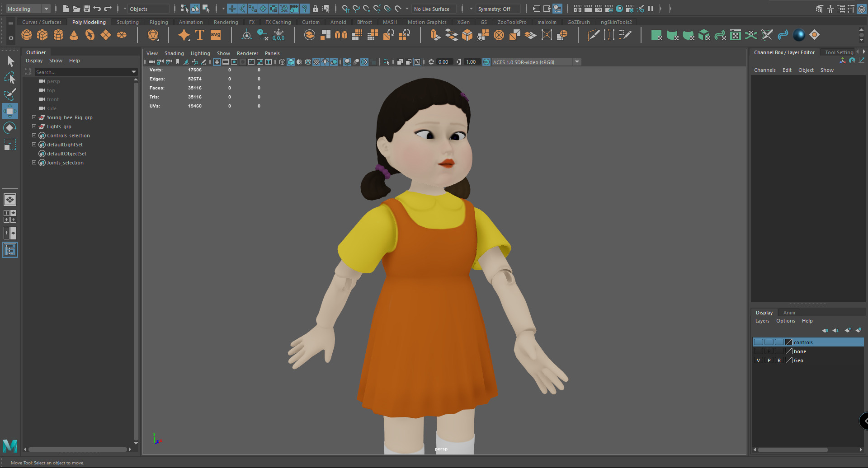Open Tool Settings side tab
Screen dimensions: 868x468
(x=839, y=52)
